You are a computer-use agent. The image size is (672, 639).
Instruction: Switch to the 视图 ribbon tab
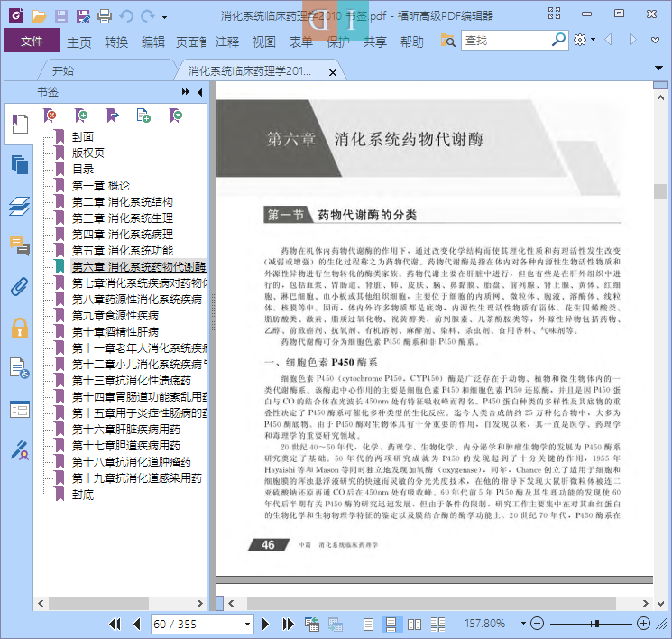[264, 42]
